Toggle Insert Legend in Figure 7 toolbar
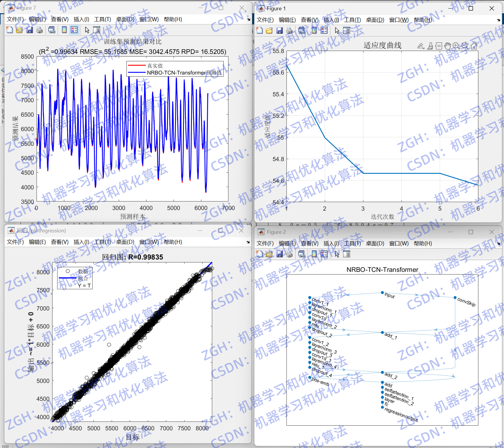 click(74, 30)
